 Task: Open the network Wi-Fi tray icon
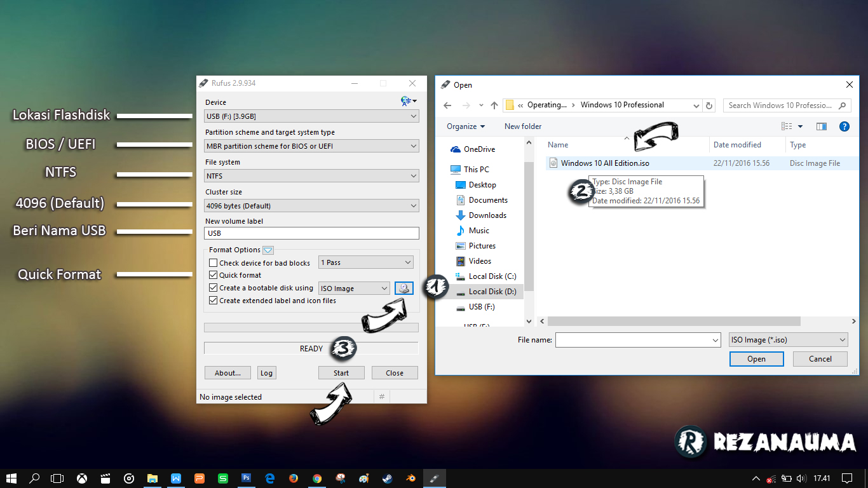click(x=771, y=478)
